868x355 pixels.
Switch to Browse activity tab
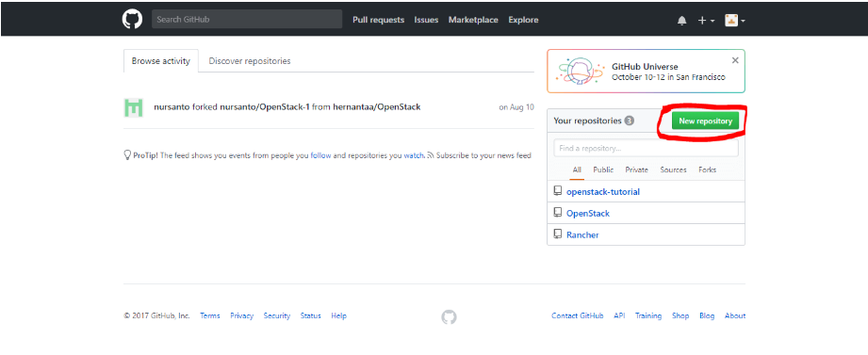click(x=161, y=61)
